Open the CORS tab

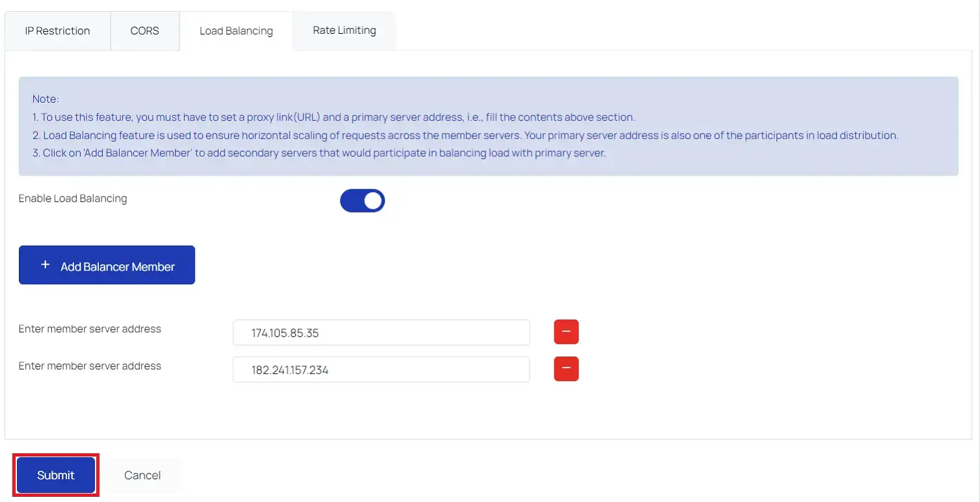pyautogui.click(x=144, y=30)
